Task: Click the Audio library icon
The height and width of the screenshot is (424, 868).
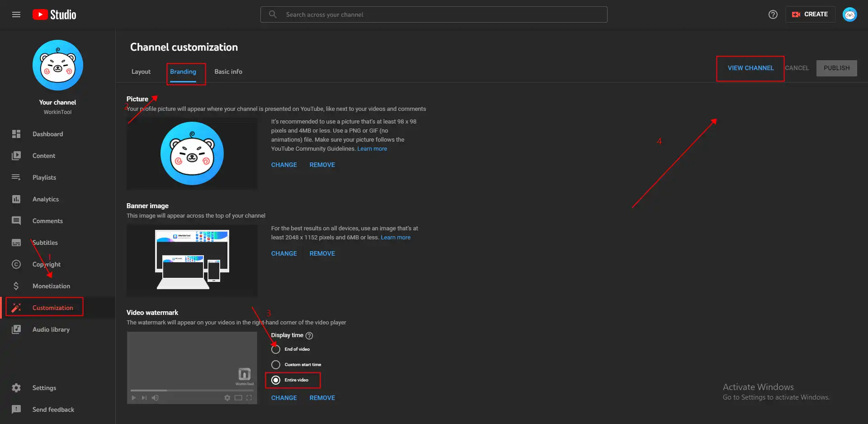Action: click(x=16, y=329)
